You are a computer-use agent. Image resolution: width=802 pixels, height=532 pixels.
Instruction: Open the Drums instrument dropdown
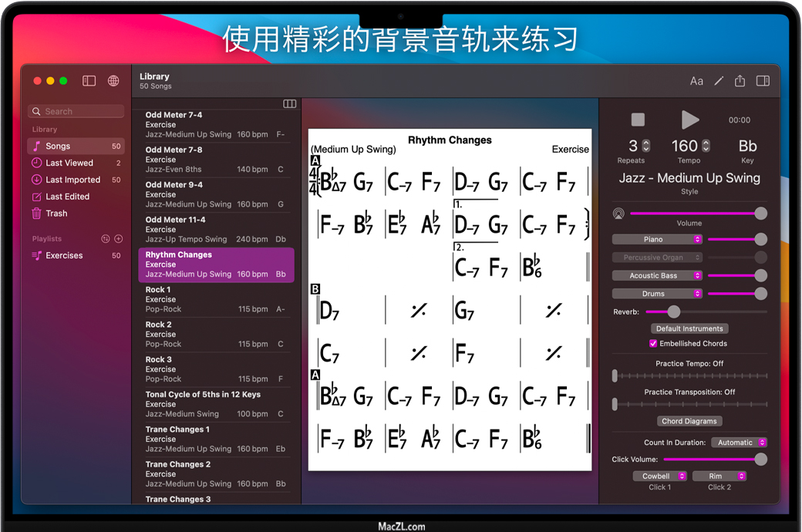[x=657, y=294]
